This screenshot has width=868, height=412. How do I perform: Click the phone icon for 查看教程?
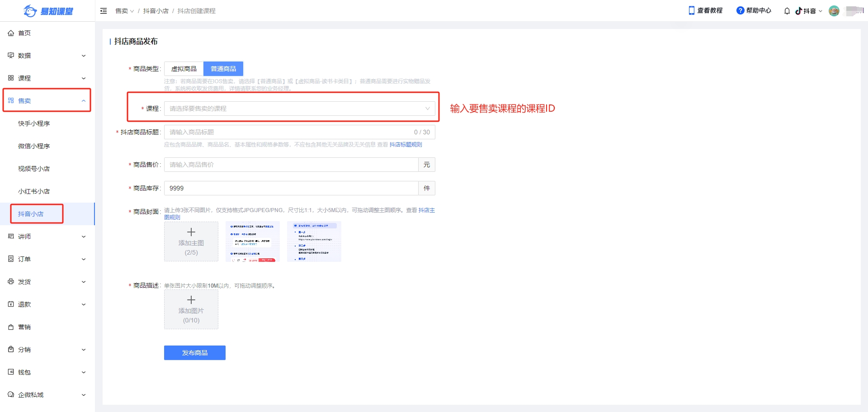(691, 10)
